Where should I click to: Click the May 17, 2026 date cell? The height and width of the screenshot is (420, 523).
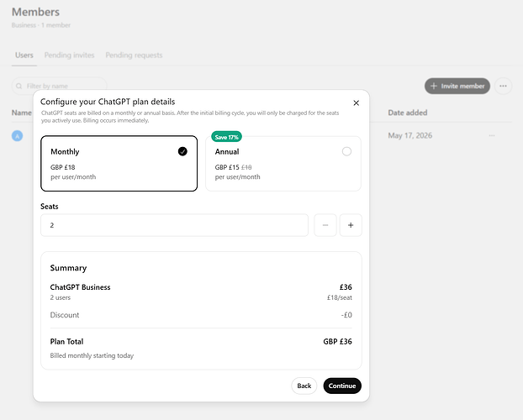pyautogui.click(x=410, y=136)
